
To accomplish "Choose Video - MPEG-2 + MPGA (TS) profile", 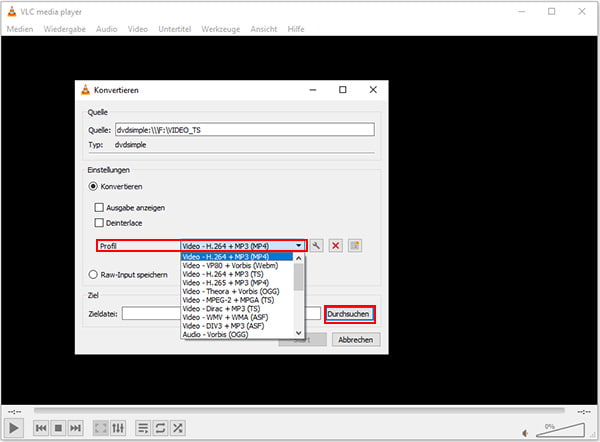I will pyautogui.click(x=237, y=300).
